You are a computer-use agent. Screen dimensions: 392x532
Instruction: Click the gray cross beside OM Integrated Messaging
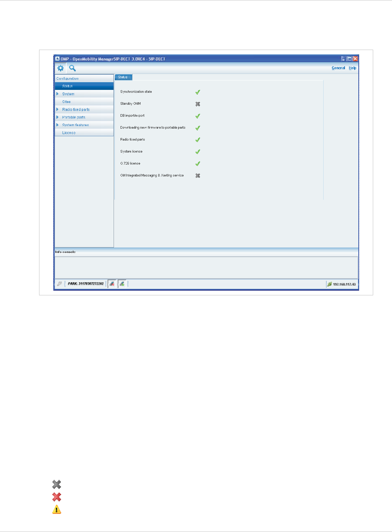198,175
